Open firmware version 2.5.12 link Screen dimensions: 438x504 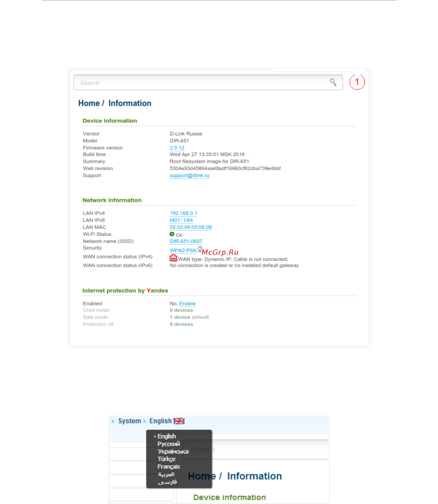tap(177, 148)
